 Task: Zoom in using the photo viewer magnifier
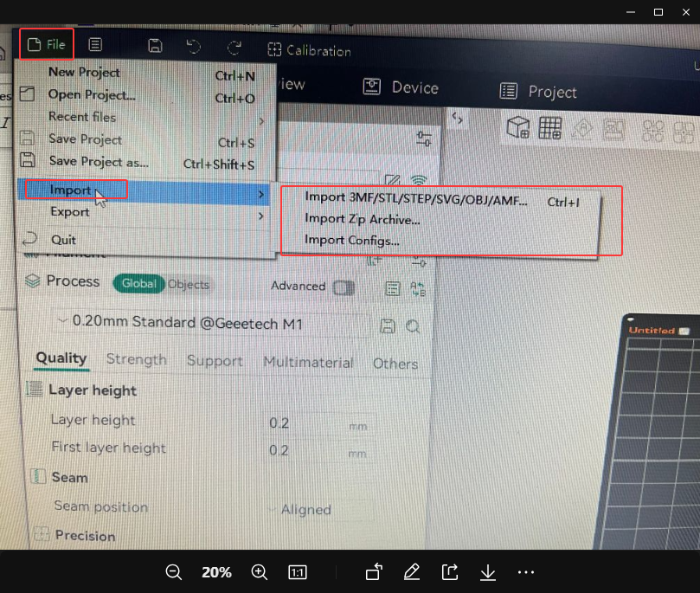pos(259,572)
